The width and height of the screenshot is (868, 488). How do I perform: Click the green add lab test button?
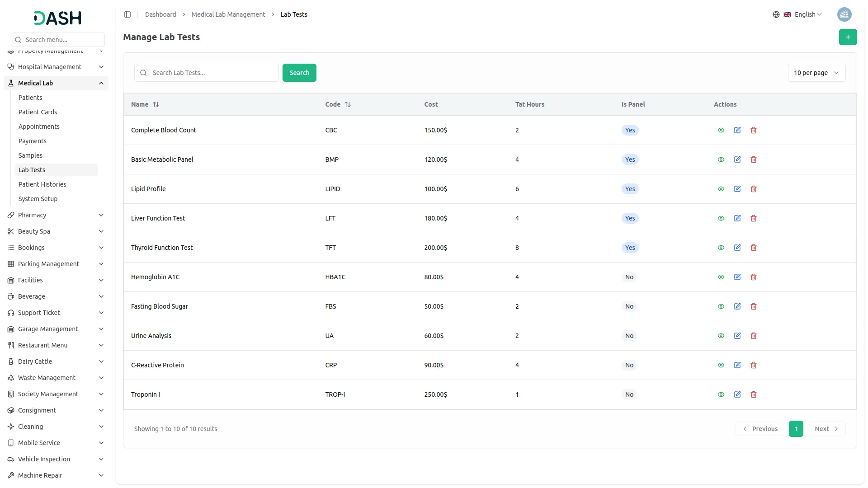coord(848,37)
